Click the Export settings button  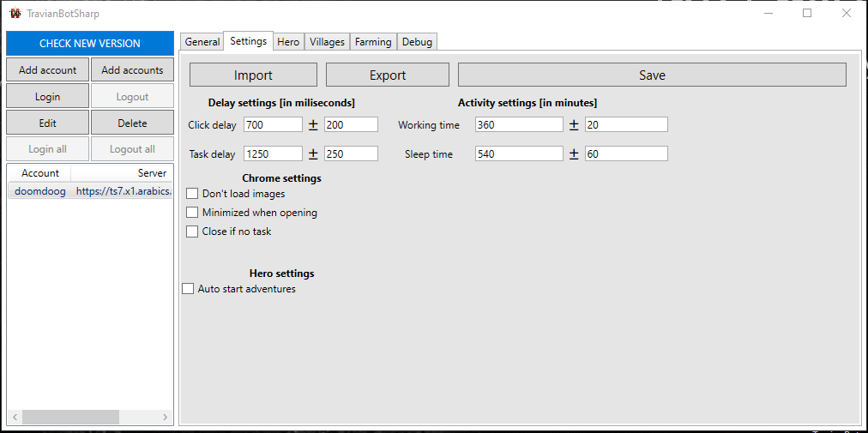coord(388,75)
